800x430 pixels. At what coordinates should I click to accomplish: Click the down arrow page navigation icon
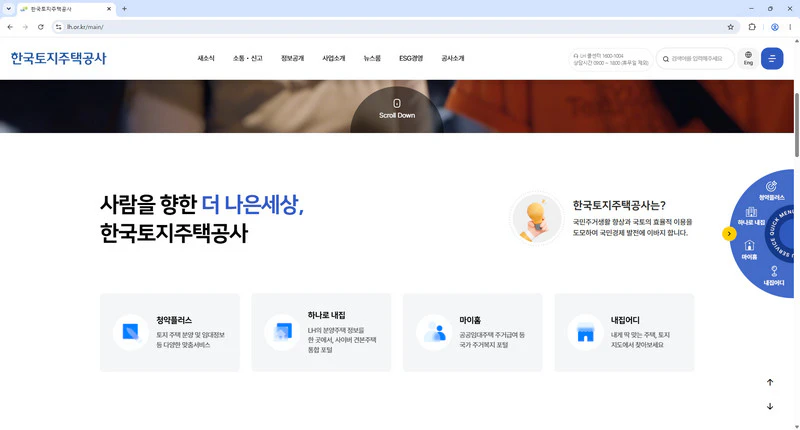(x=770, y=406)
